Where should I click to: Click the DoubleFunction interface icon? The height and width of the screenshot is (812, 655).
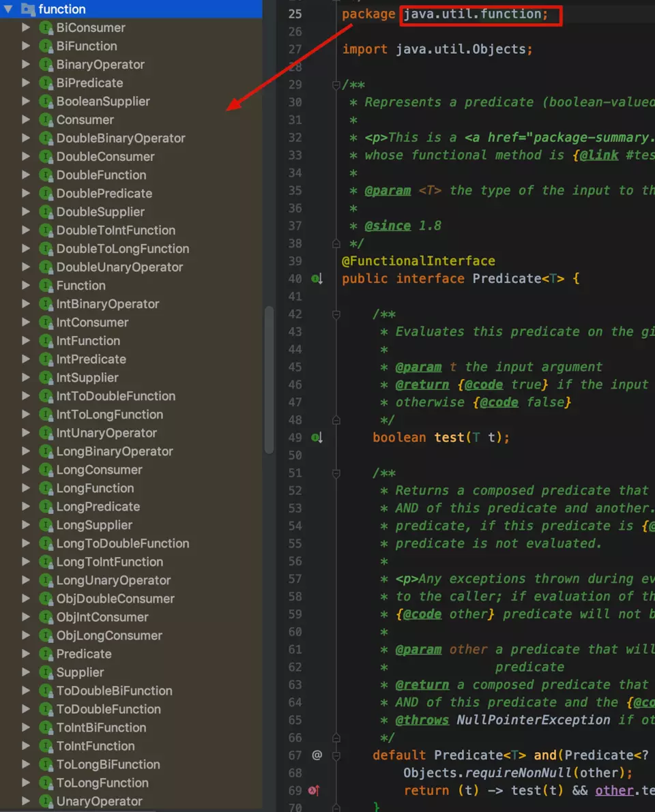click(46, 175)
